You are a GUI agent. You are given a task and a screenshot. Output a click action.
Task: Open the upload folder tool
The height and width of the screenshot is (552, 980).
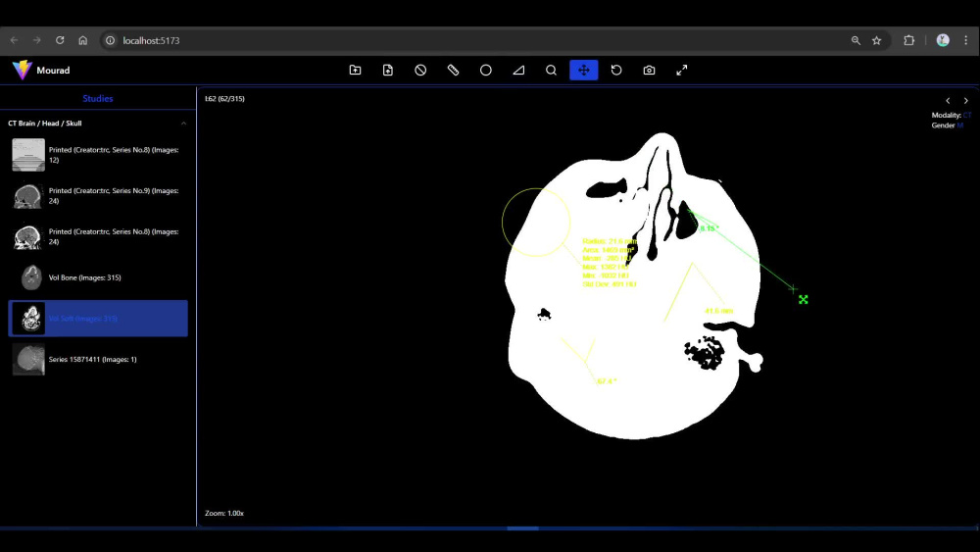point(355,70)
